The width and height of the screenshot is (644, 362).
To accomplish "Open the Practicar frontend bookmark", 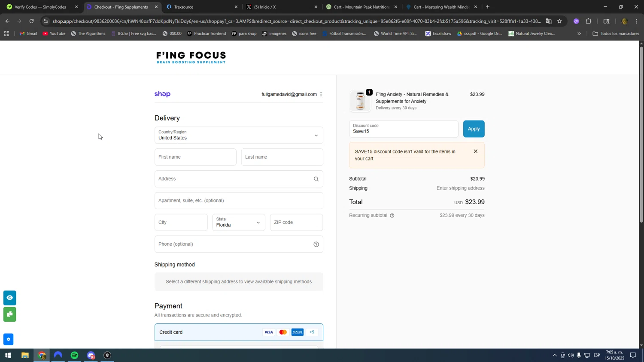I will point(206,33).
